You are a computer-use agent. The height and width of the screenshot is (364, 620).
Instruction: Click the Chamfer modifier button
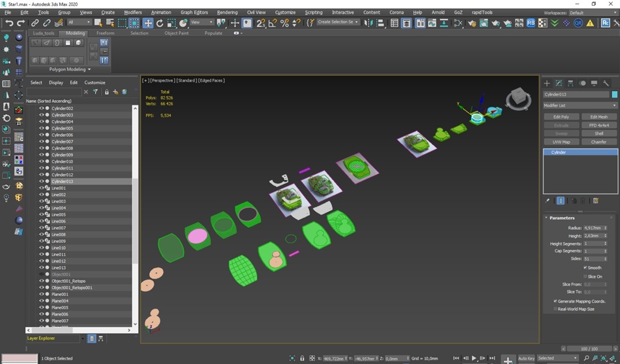click(599, 142)
